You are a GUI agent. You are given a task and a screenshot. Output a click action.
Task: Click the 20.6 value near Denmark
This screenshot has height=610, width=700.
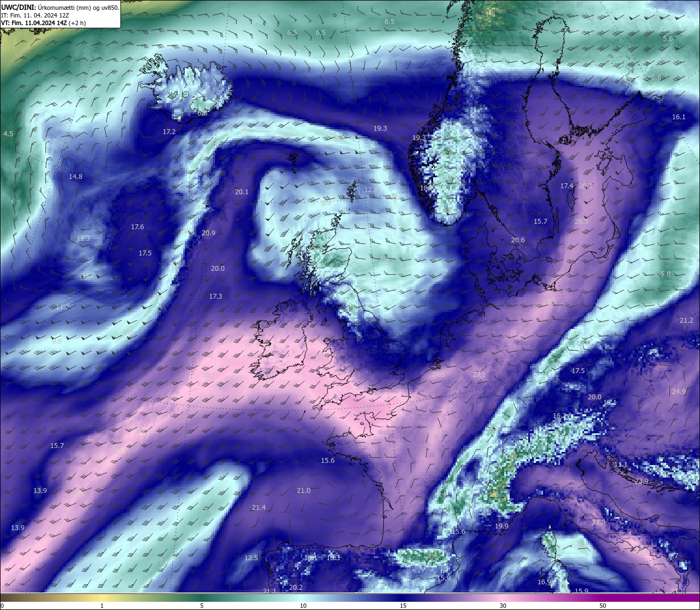pos(518,240)
